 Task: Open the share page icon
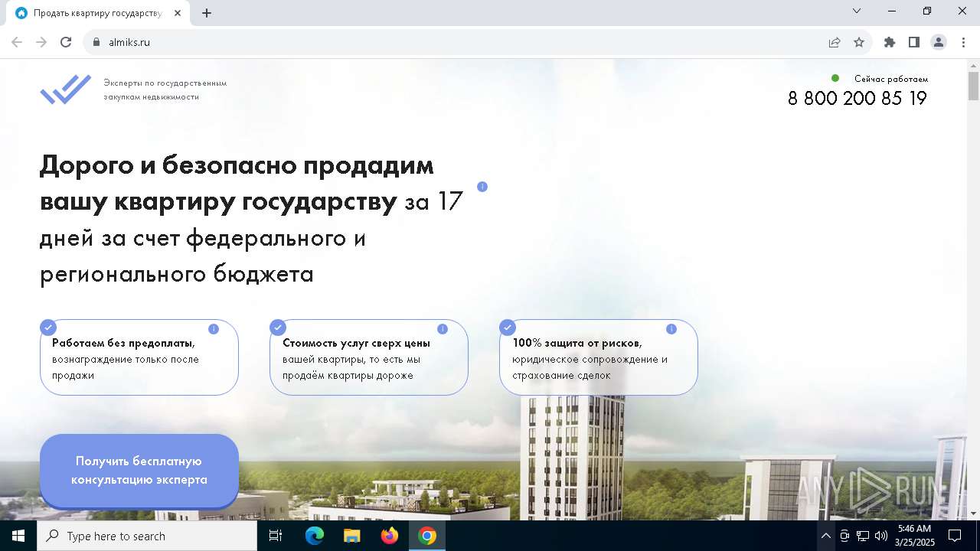pyautogui.click(x=835, y=42)
